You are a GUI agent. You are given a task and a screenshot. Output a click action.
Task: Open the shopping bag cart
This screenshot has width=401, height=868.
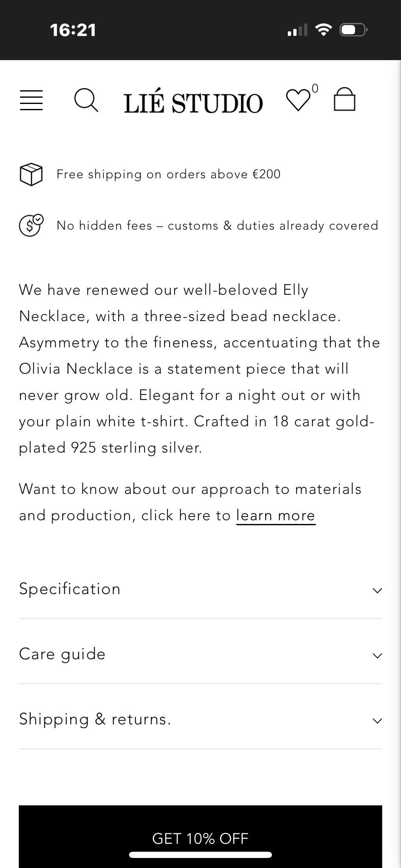tap(345, 99)
